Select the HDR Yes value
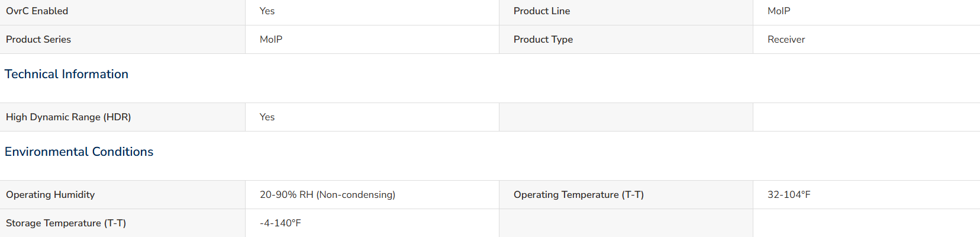This screenshot has height=237, width=980. pyautogui.click(x=267, y=117)
